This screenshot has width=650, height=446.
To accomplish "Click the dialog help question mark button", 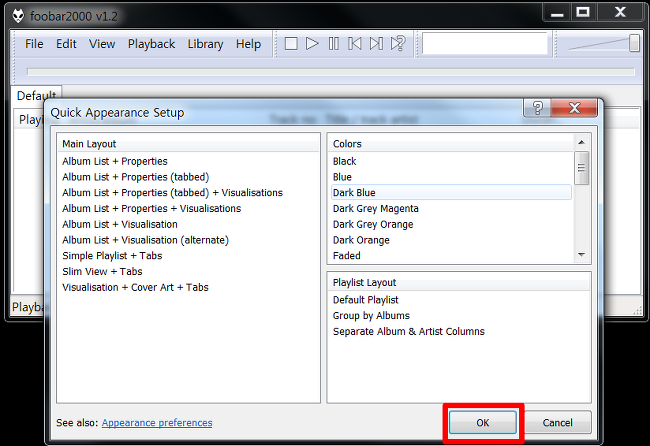I will [x=537, y=108].
